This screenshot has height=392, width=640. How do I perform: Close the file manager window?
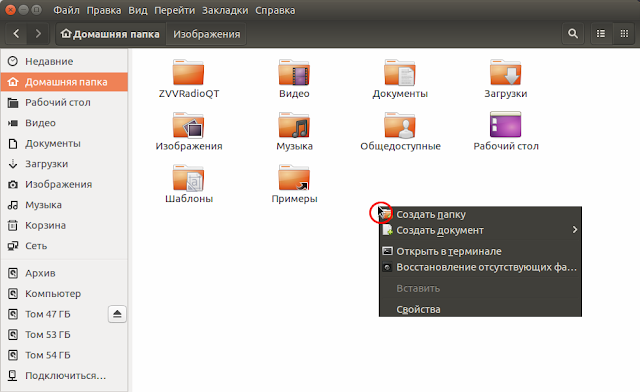point(11,9)
